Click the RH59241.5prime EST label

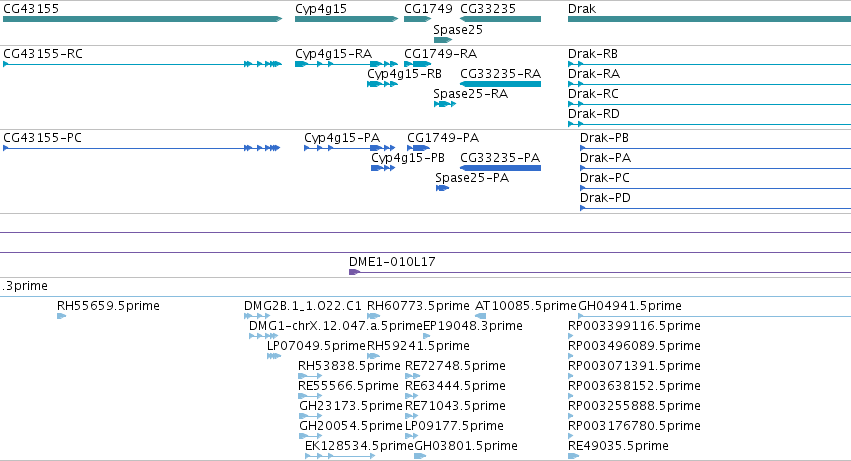pos(418,346)
